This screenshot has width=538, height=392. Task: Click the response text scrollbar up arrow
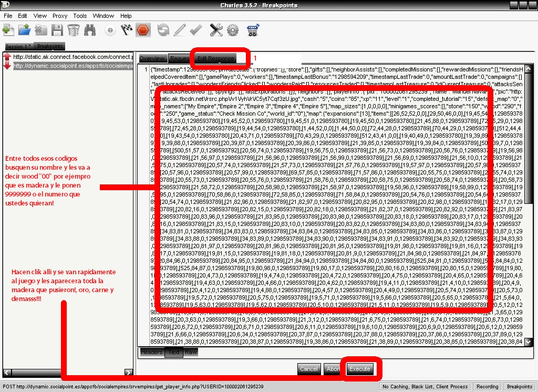(529, 69)
